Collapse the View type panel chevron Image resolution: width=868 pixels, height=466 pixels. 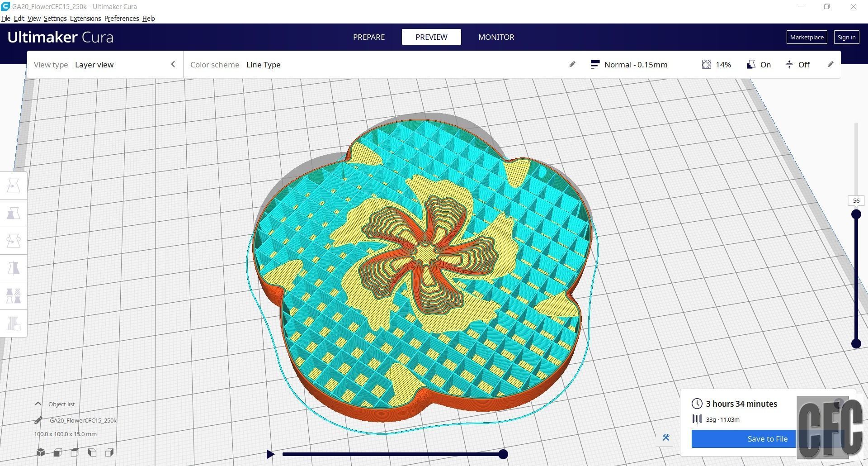(x=173, y=64)
